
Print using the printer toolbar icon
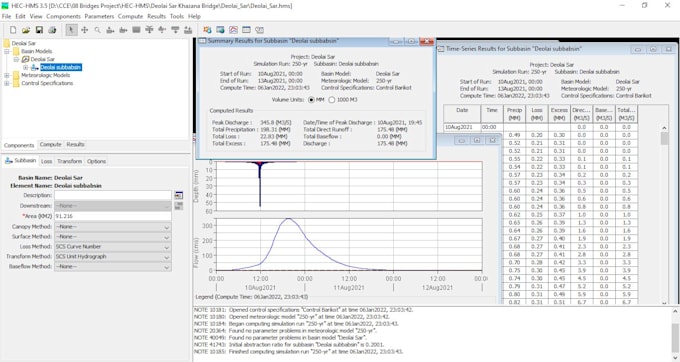[x=52, y=30]
